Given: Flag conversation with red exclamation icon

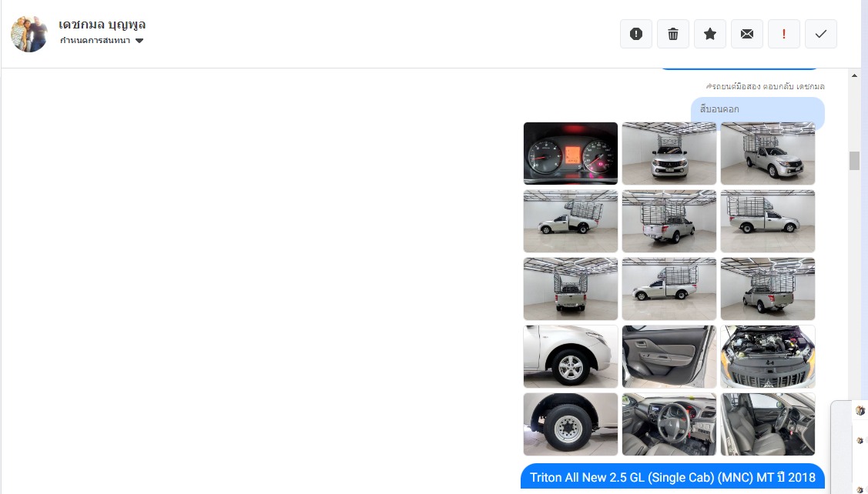Looking at the screenshot, I should (x=784, y=34).
